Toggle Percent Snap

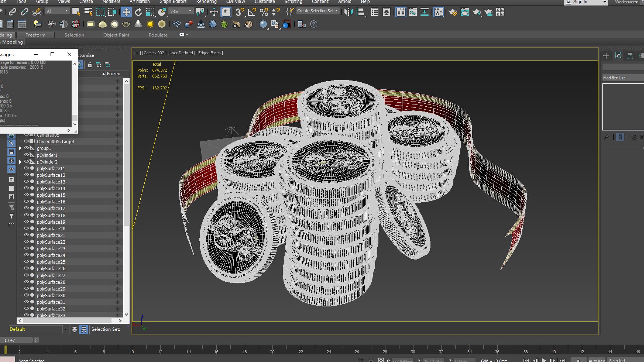264,12
